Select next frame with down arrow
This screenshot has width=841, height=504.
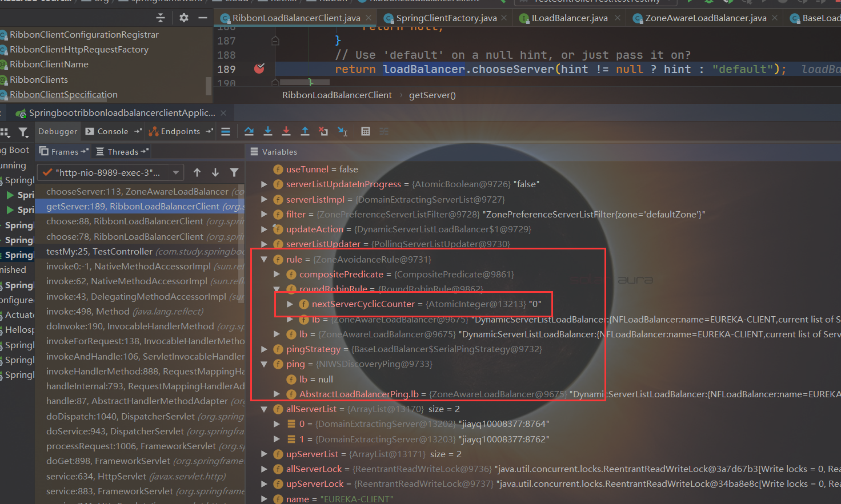[x=215, y=172]
